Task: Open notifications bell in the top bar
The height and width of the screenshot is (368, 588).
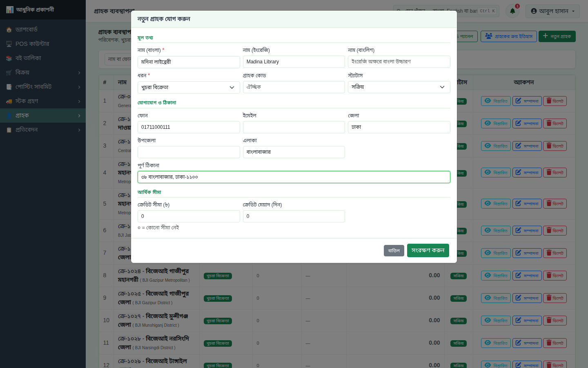Action: pos(512,11)
